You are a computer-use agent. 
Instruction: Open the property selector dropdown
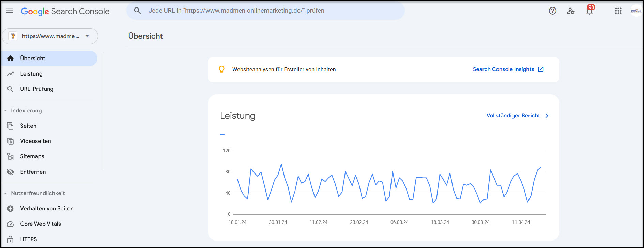coord(50,36)
